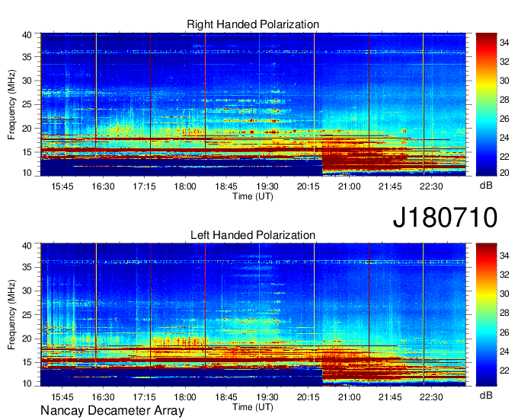
Task: Click the top plot's dB color bar
Action: coord(486,104)
